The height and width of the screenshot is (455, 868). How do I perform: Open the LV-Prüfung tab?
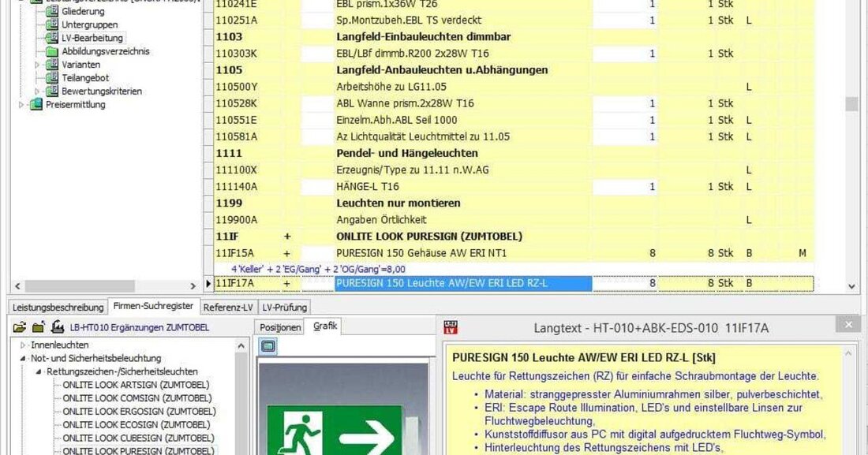click(x=286, y=307)
